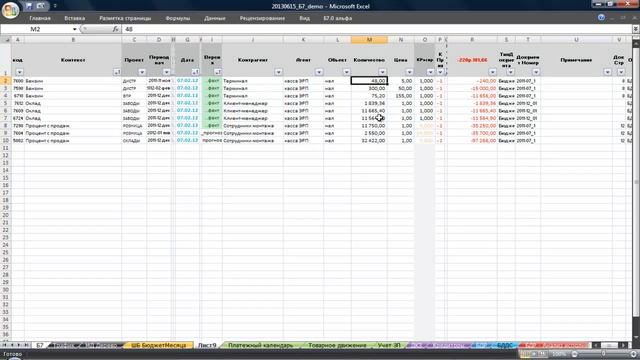Click the vertical scrollbar of the worksheet

(x=636, y=190)
